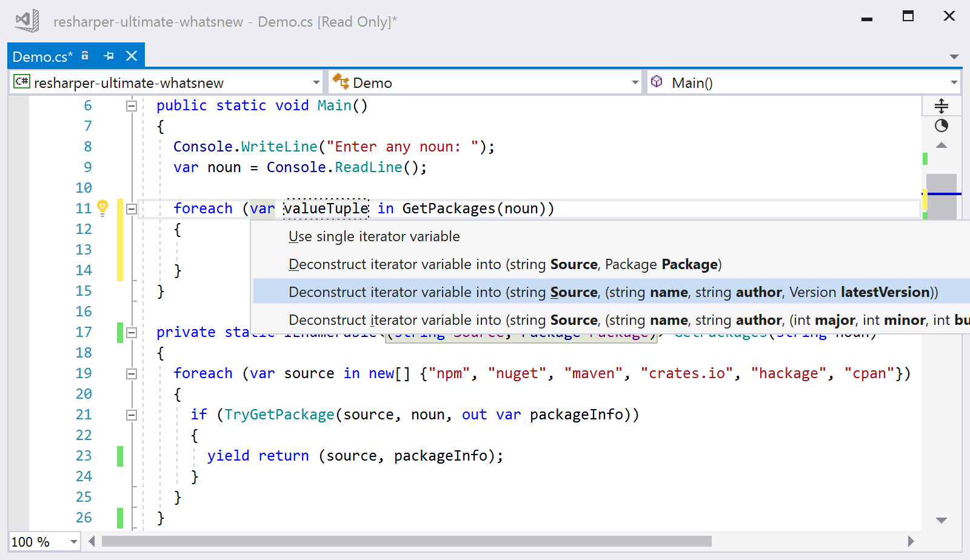Choose deconstruct into name, author, latestVersion option
This screenshot has width=970, height=560.
point(611,292)
